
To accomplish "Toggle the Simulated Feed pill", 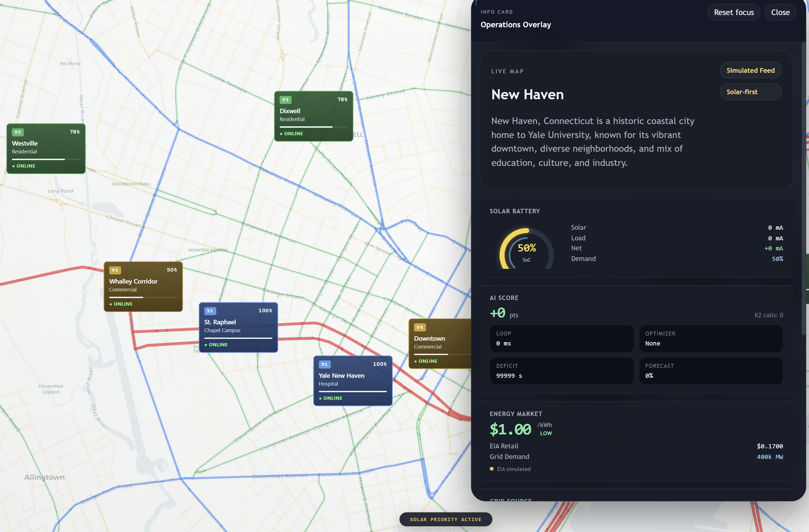I will [750, 70].
